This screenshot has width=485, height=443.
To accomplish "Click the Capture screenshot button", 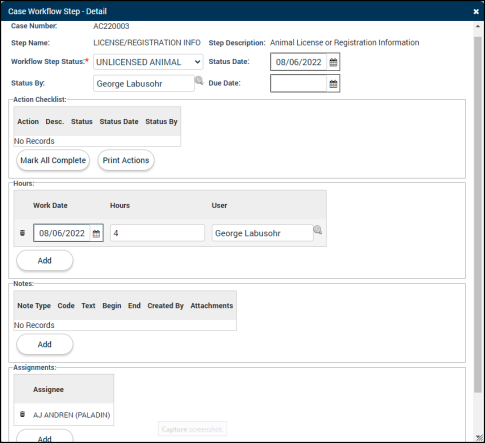I will (192, 429).
